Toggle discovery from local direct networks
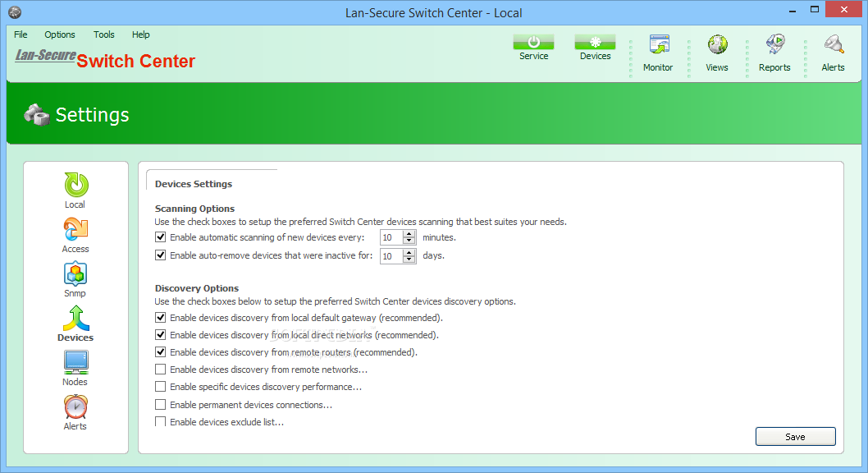Image resolution: width=868 pixels, height=473 pixels. tap(161, 334)
